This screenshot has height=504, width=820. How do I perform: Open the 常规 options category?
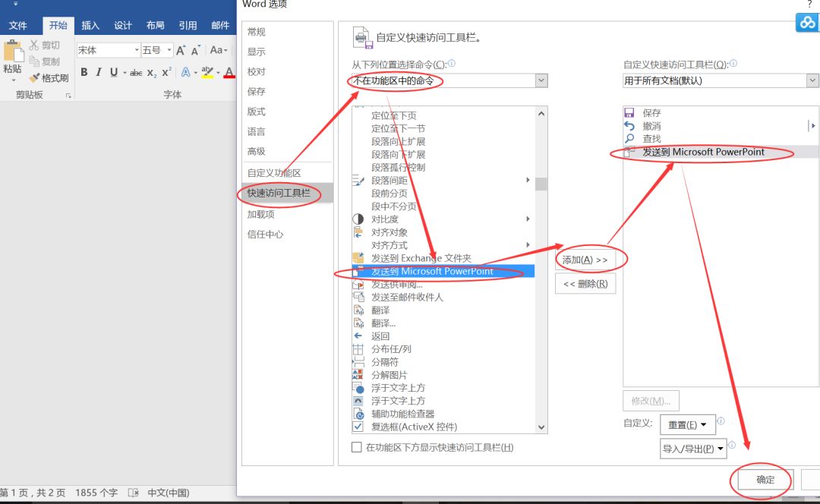point(287,32)
